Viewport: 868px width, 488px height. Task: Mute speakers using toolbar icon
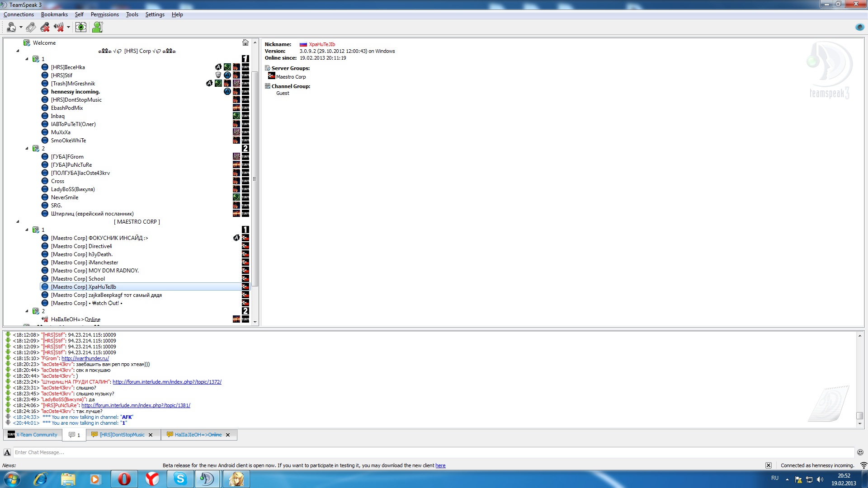58,28
